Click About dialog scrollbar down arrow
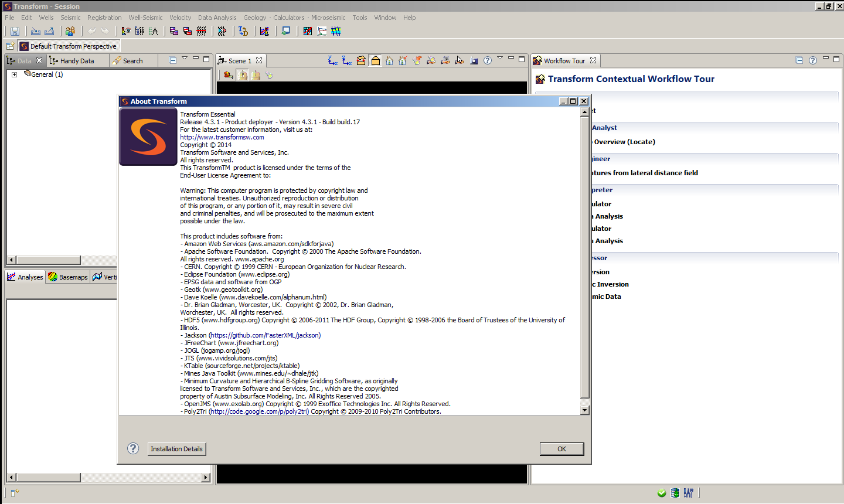This screenshot has width=844, height=504. click(x=585, y=410)
